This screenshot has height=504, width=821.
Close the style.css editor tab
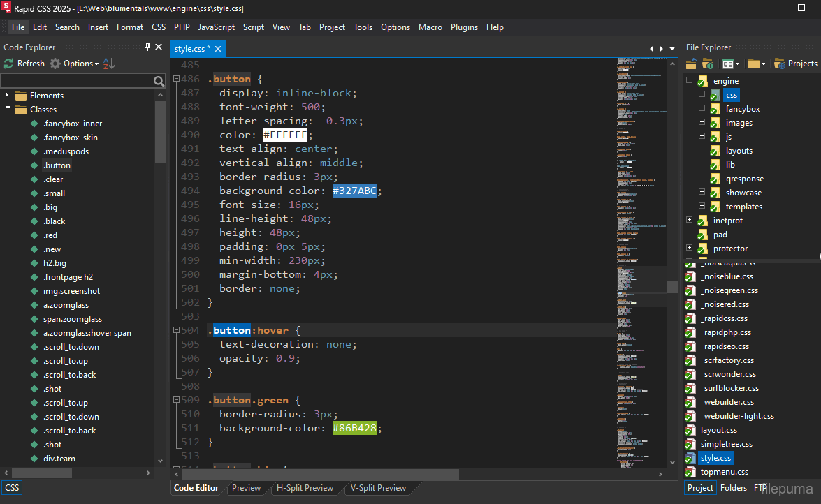pos(218,49)
